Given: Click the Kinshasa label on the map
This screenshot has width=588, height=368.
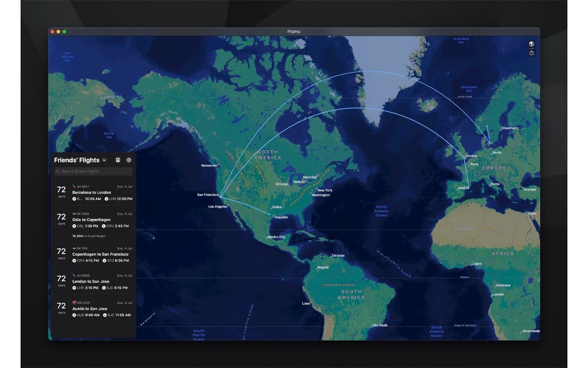Looking at the screenshot, I should [x=503, y=285].
